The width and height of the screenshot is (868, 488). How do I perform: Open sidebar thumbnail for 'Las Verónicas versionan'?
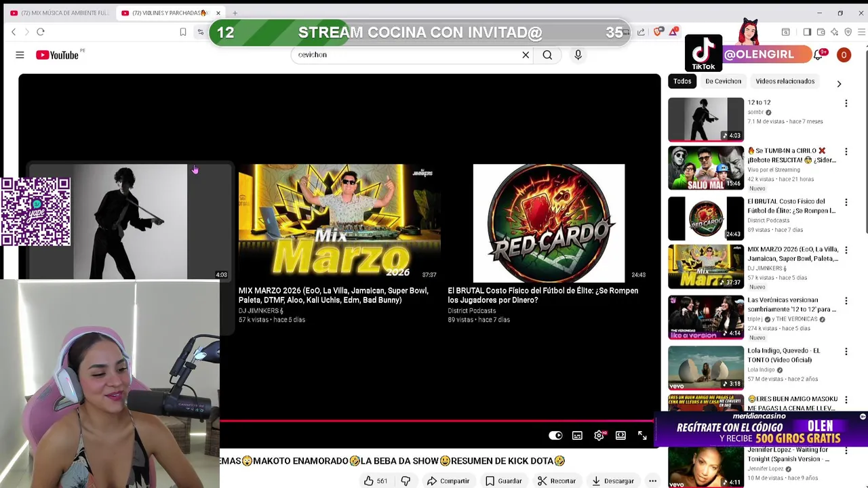[706, 317]
